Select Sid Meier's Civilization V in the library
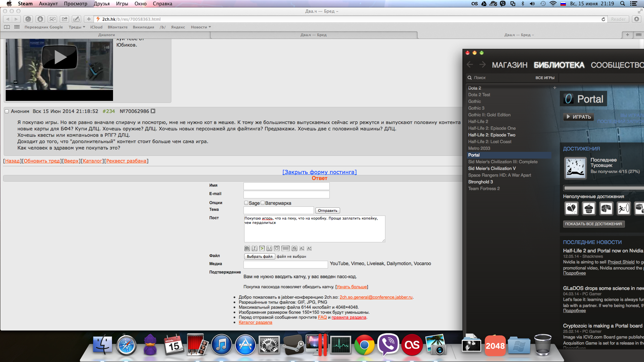Screen dimensions: 644x362 (x=492, y=168)
